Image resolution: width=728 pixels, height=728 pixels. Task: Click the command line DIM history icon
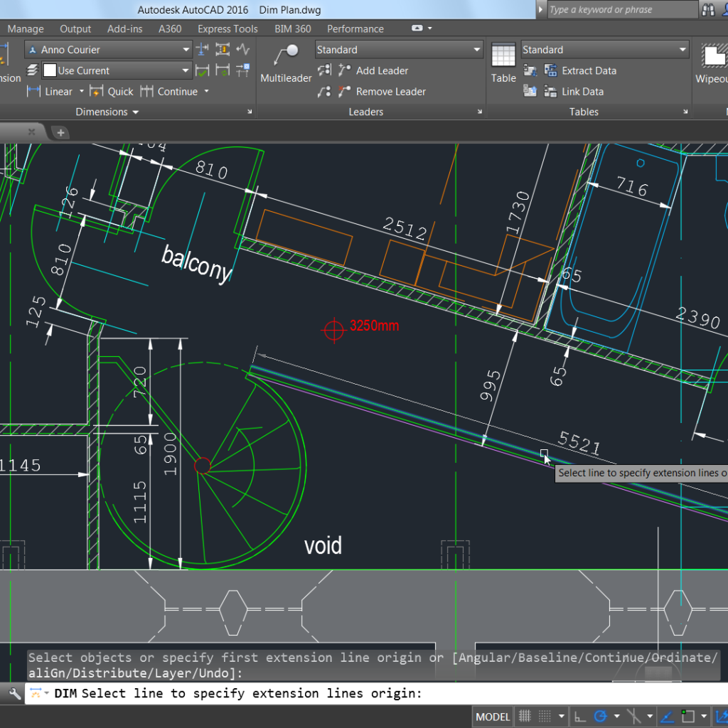tap(36, 693)
